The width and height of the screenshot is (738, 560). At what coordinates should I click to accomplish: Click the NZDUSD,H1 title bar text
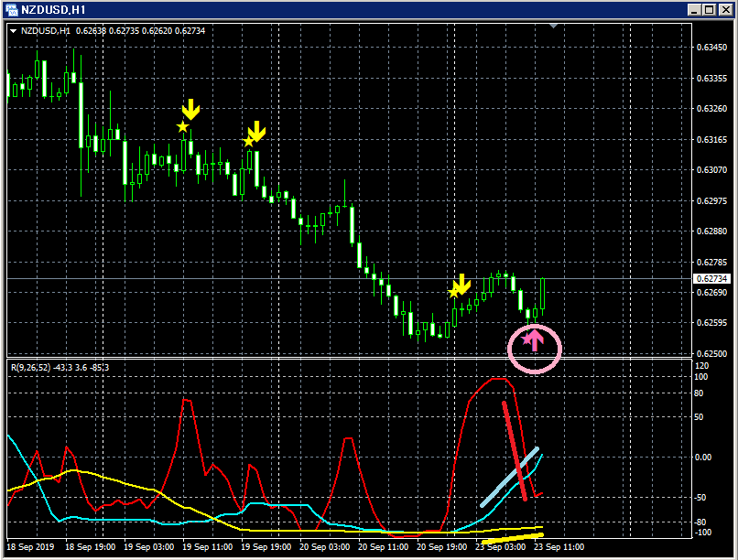pyautogui.click(x=53, y=10)
